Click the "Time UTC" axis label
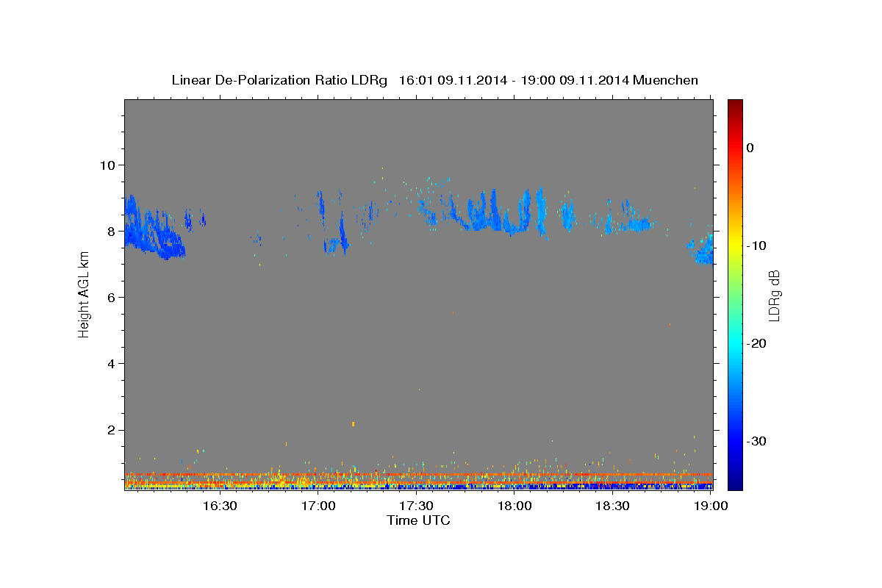Viewport: 882px width, 588px height. [418, 520]
